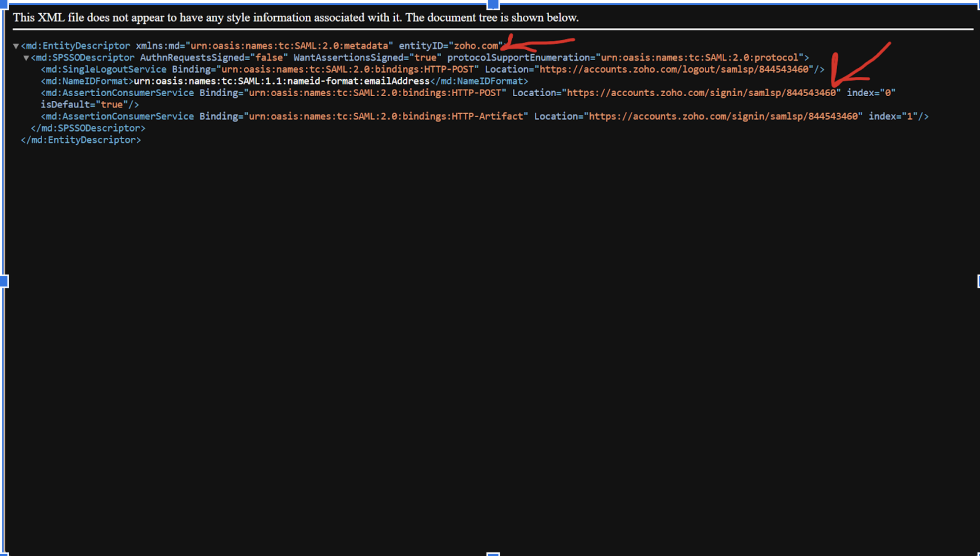Click the entityID value zoho.com
The image size is (980, 556).
(475, 46)
